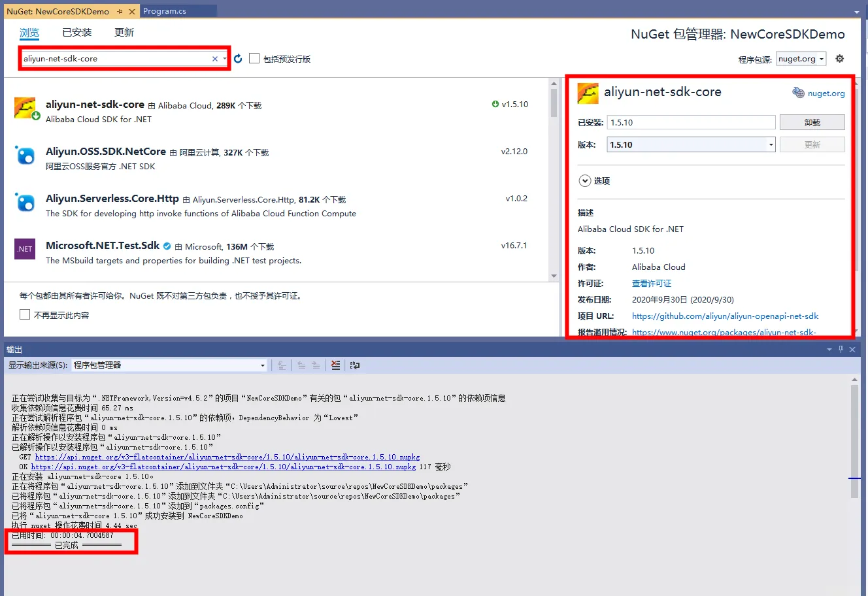Viewport: 868px width, 596px height.
Task: Click the v2.12.0 version label
Action: 514,152
